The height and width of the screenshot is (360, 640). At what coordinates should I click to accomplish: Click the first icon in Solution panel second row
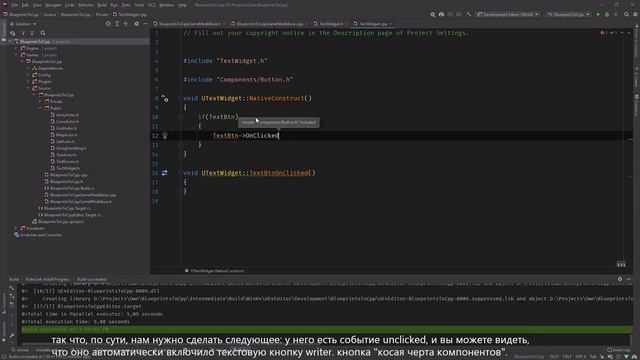(x=13, y=33)
